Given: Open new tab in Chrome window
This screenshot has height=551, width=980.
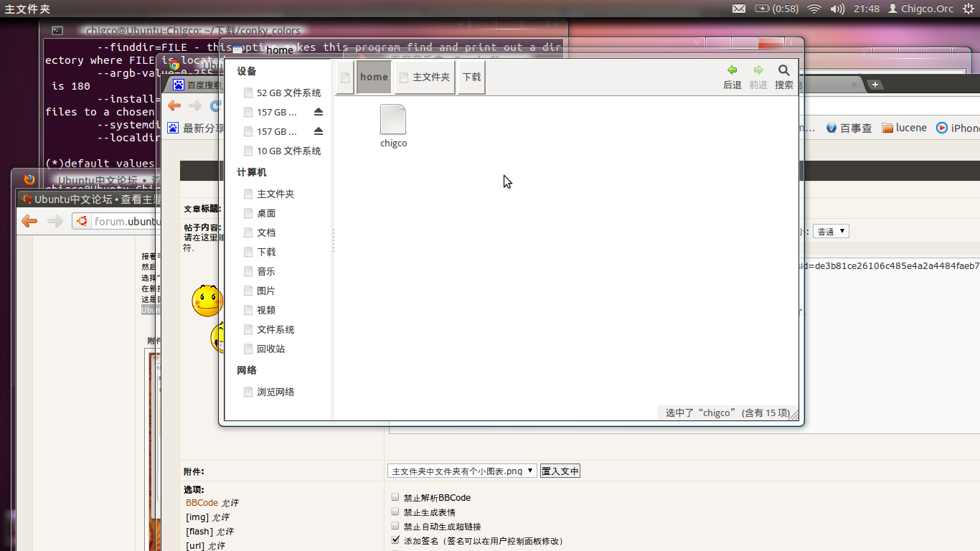Looking at the screenshot, I should click(x=875, y=85).
